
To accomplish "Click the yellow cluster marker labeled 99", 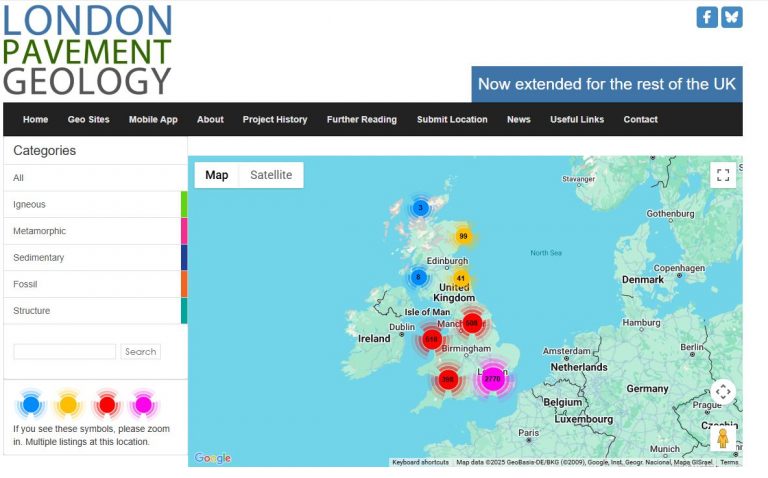I will click(x=463, y=236).
